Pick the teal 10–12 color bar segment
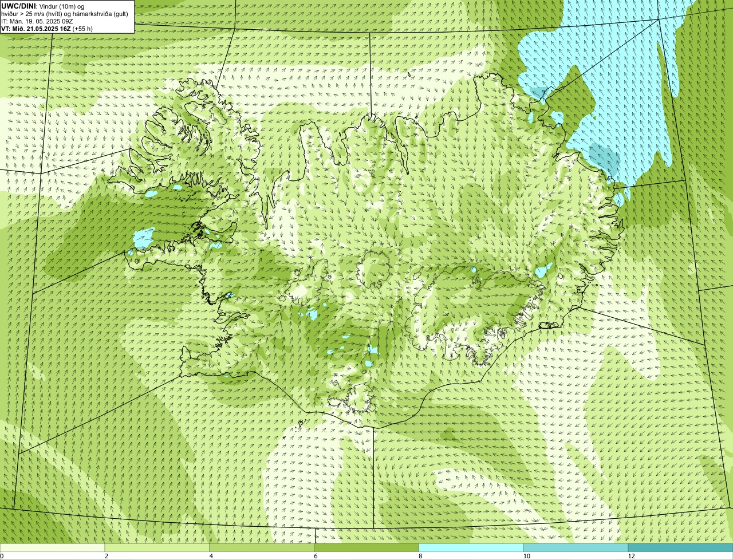 (576, 547)
